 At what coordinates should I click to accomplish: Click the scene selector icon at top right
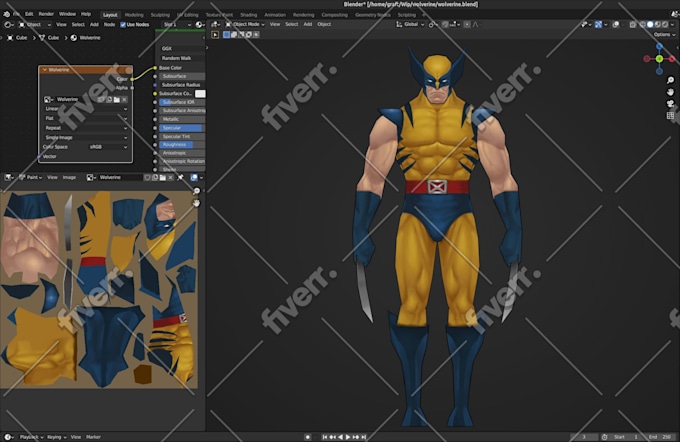pos(673,14)
